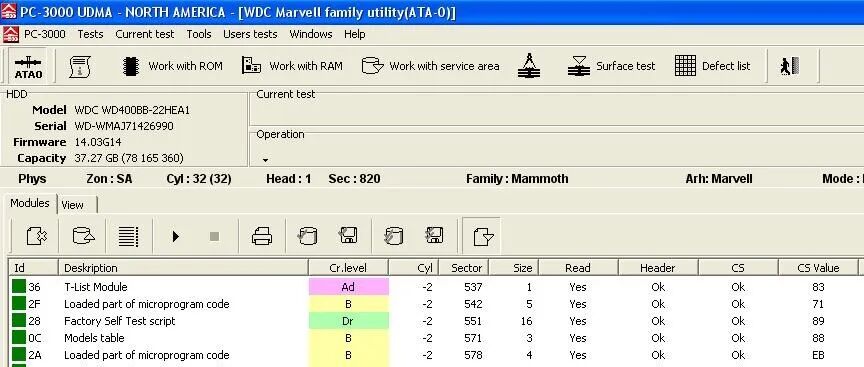The height and width of the screenshot is (367, 864).
Task: Click the printer icon
Action: click(x=262, y=236)
